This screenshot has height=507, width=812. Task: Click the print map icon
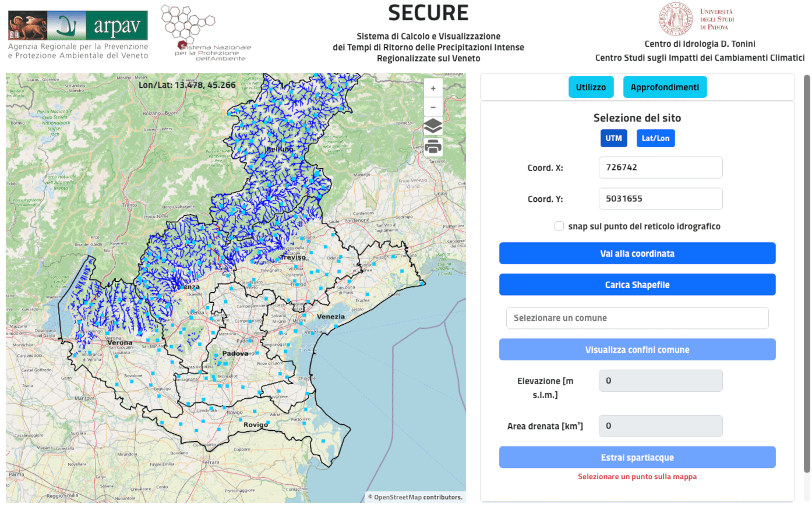(x=433, y=147)
